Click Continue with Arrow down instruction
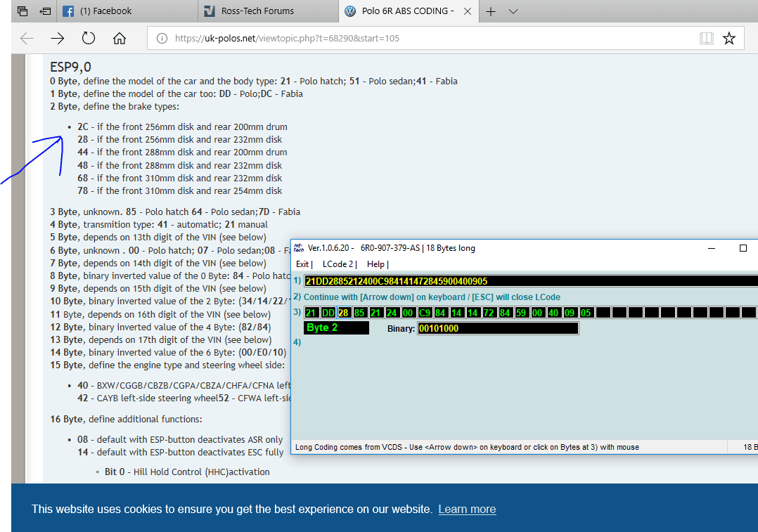 tap(432, 297)
